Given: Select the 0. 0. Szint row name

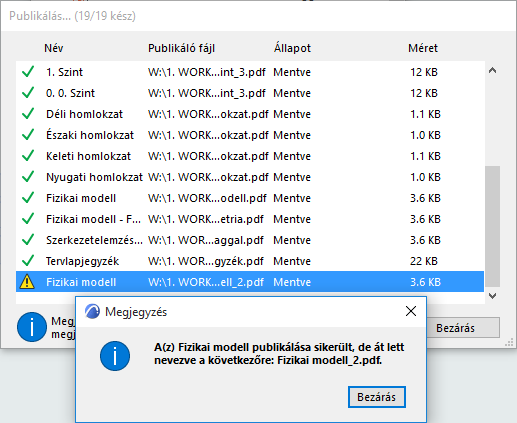Looking at the screenshot, I should click(70, 93).
